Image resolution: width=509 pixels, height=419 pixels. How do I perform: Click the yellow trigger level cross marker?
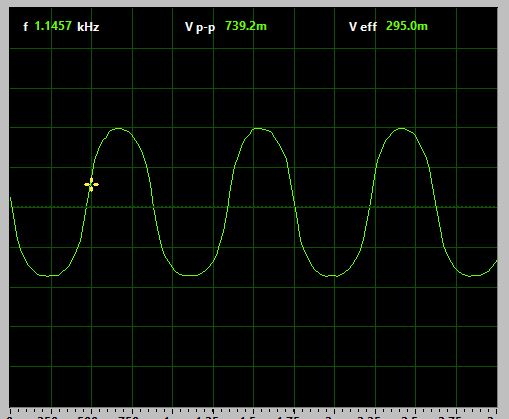coord(91,184)
